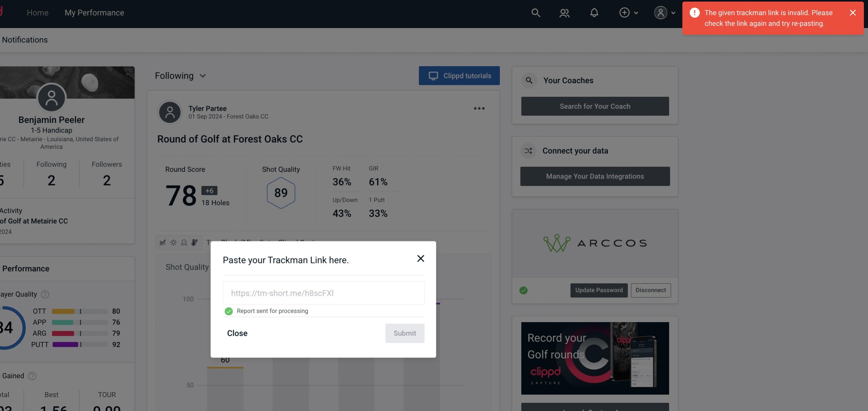The image size is (868, 411).
Task: Expand the Tyler Partee post options menu
Action: click(479, 109)
